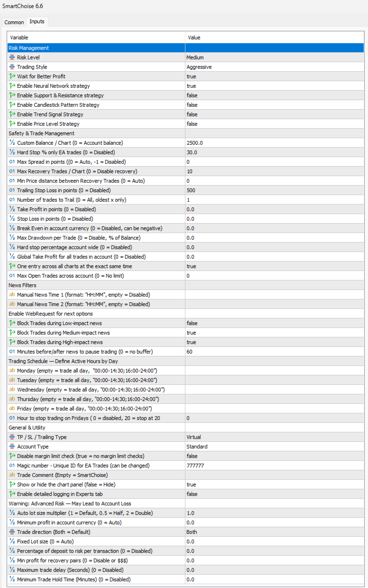The image size is (368, 588).
Task: Toggle Enable detailed logging in Experts tab value
Action: (x=275, y=494)
